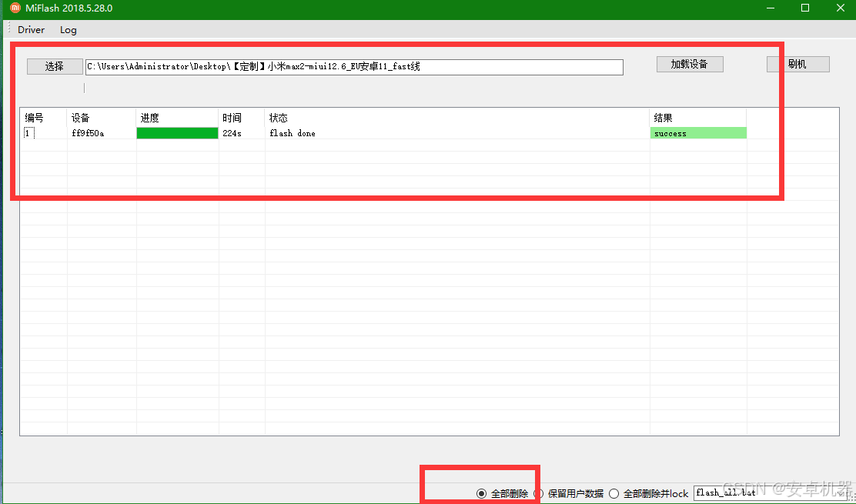856x504 pixels.
Task: Click the 加载设备 load devices button
Action: [x=690, y=65]
